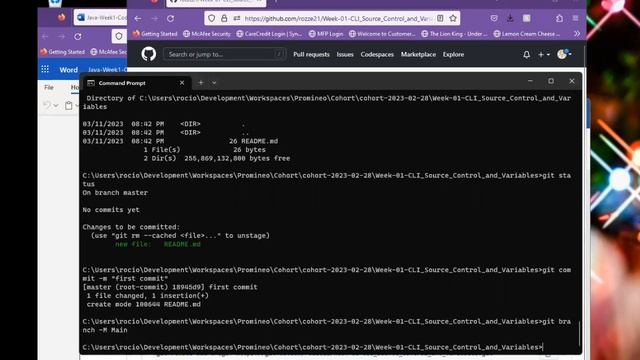Show site security padlock info for github.com
The height and width of the screenshot is (360, 640).
pyautogui.click(x=224, y=18)
